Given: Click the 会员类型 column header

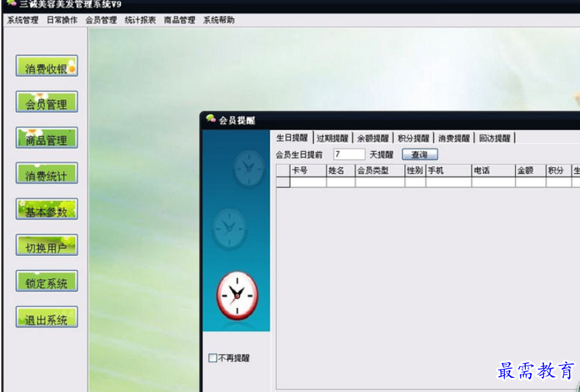Looking at the screenshot, I should [380, 171].
